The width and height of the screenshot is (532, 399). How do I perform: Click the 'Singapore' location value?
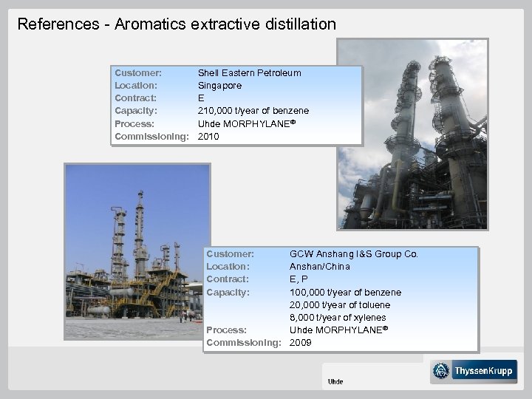click(220, 86)
